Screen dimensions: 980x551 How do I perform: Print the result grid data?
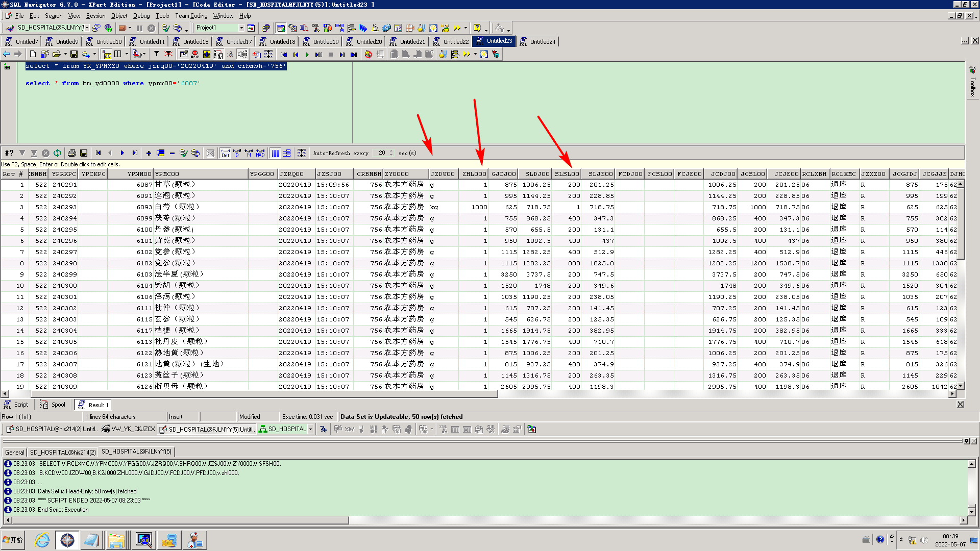72,153
